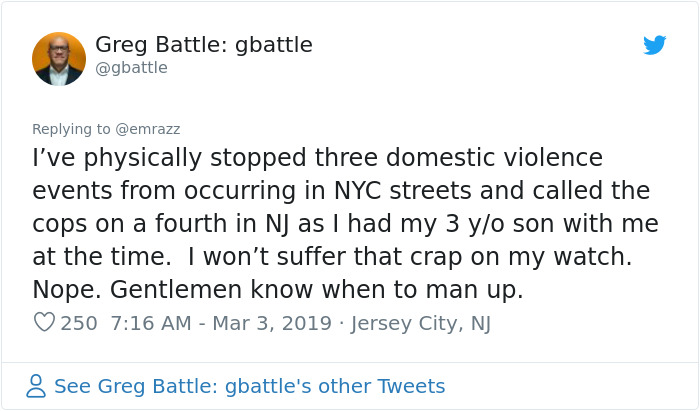This screenshot has height=411, width=700.
Task: See Greg Battle: gbattle's other Tweets
Action: tap(250, 386)
